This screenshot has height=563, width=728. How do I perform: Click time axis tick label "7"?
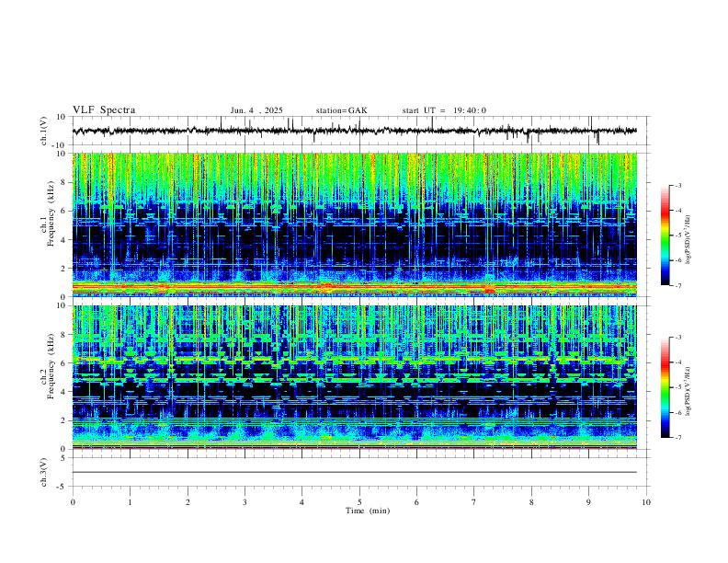coord(474,502)
